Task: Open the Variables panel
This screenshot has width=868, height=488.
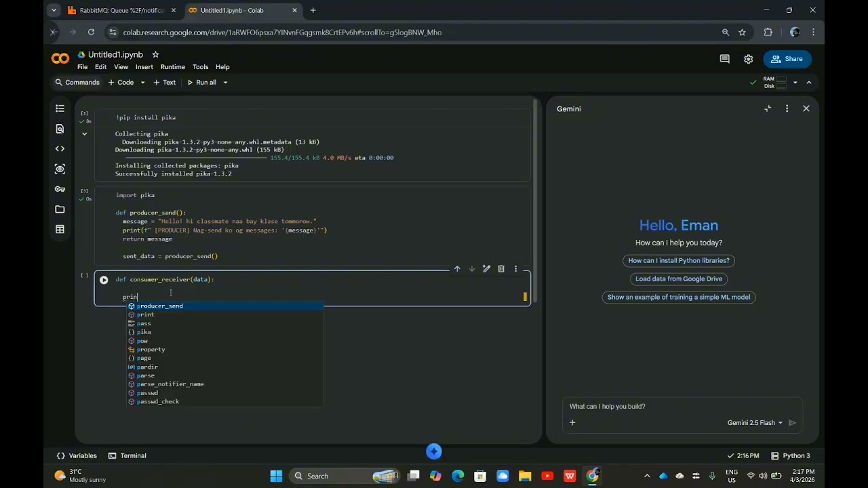Action: 77,455
